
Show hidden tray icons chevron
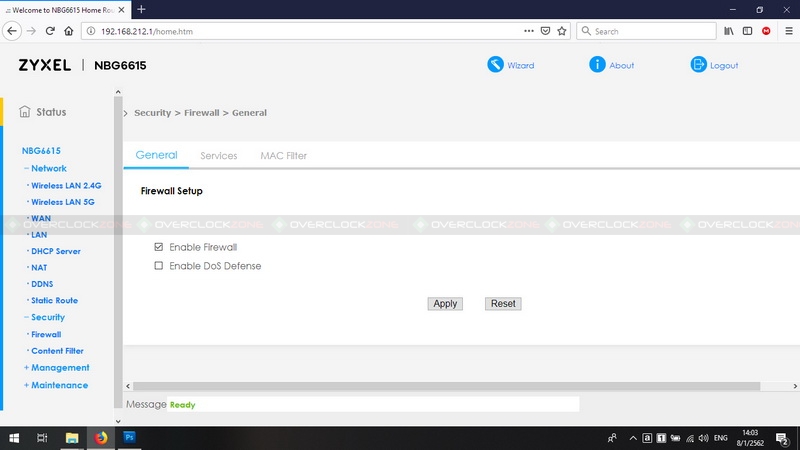[x=633, y=438]
